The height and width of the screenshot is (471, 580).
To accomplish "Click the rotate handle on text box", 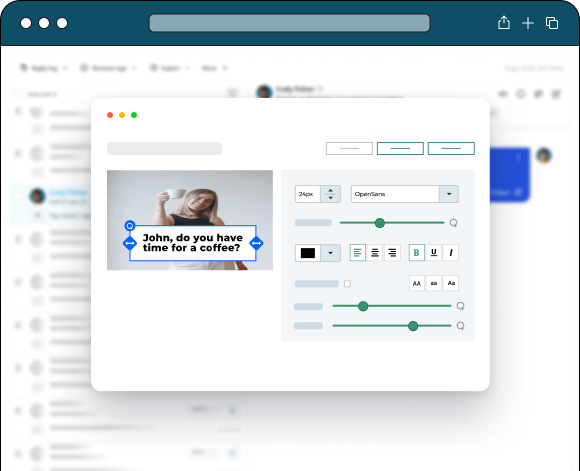I will tap(129, 225).
